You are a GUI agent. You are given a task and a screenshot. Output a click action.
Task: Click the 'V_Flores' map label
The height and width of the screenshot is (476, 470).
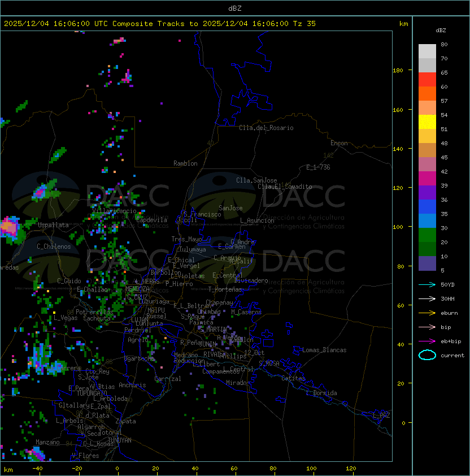85,456
